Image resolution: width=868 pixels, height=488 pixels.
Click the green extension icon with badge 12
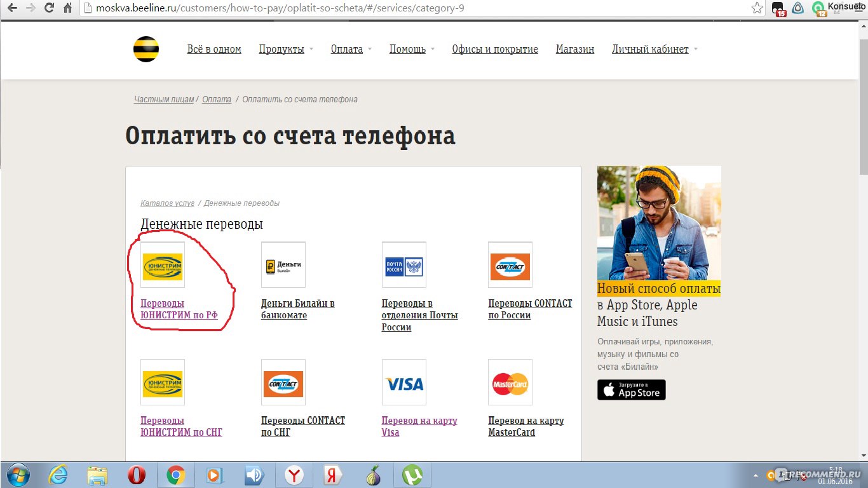819,9
